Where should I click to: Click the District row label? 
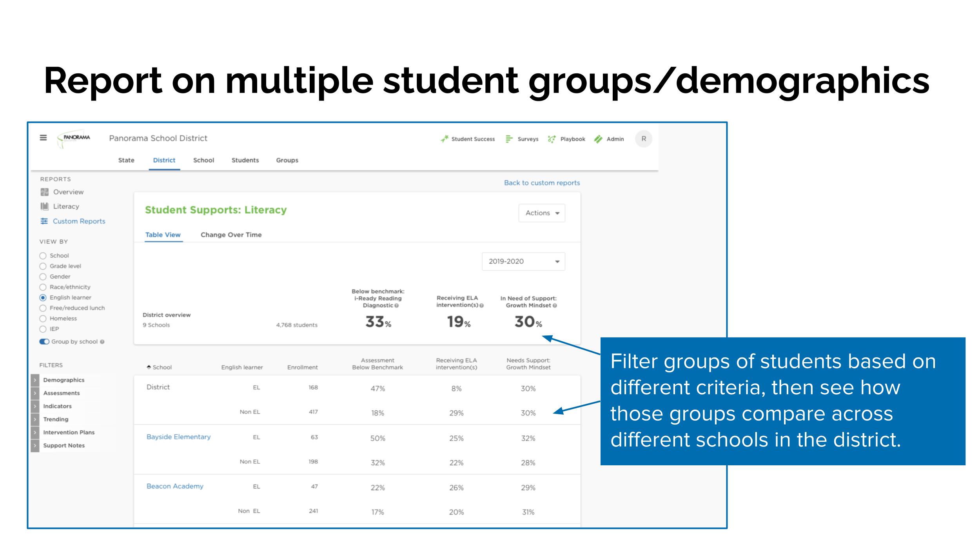coord(158,387)
